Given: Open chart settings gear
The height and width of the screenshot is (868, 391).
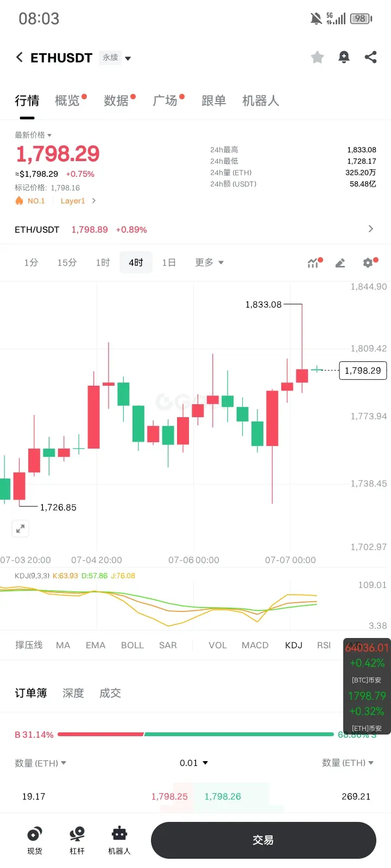Looking at the screenshot, I should pyautogui.click(x=369, y=263).
